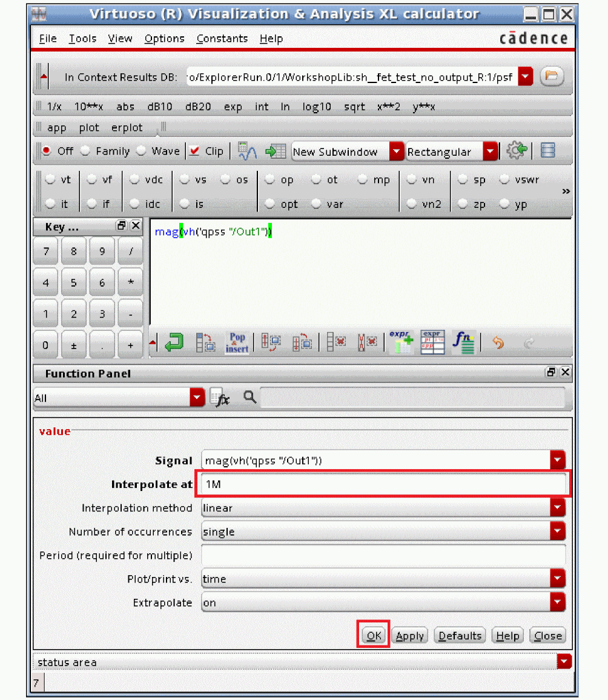Click the Function Panel search field
Viewport: 608px width, 700px height.
coord(412,397)
